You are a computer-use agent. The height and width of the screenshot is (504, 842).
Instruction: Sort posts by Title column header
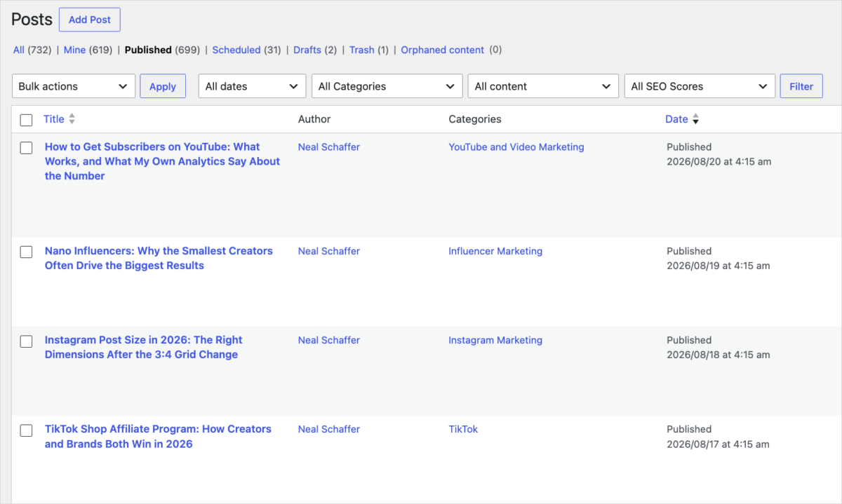point(54,119)
